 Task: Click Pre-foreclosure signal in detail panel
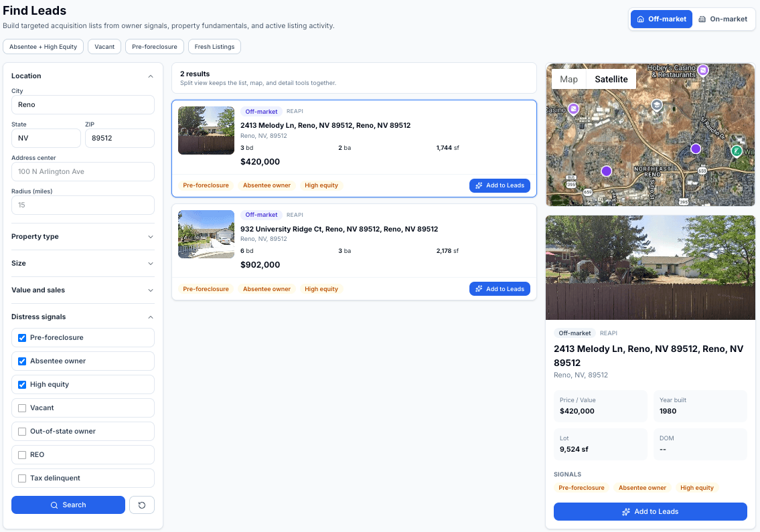(581, 488)
